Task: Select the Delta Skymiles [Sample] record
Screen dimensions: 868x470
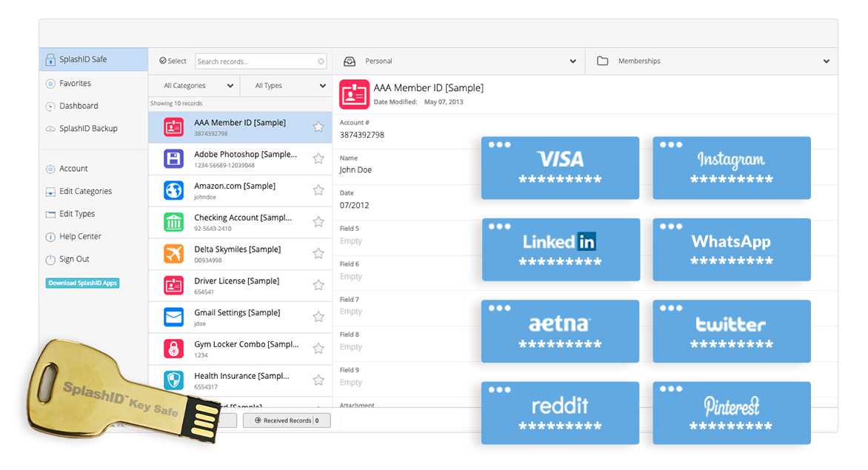Action: (240, 254)
